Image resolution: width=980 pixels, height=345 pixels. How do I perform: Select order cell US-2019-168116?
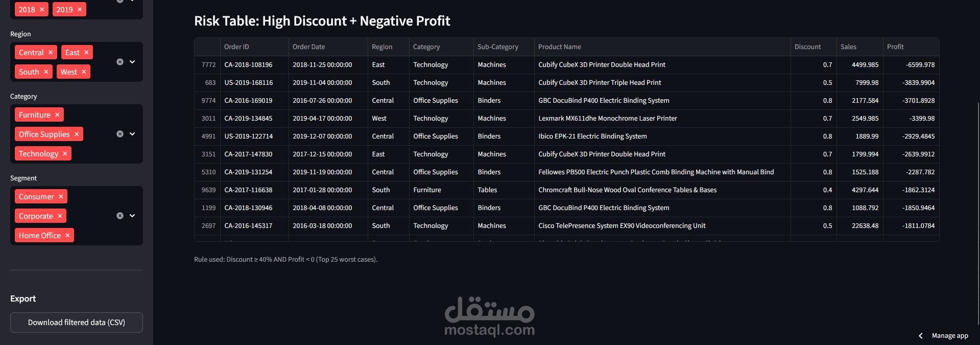(x=254, y=83)
